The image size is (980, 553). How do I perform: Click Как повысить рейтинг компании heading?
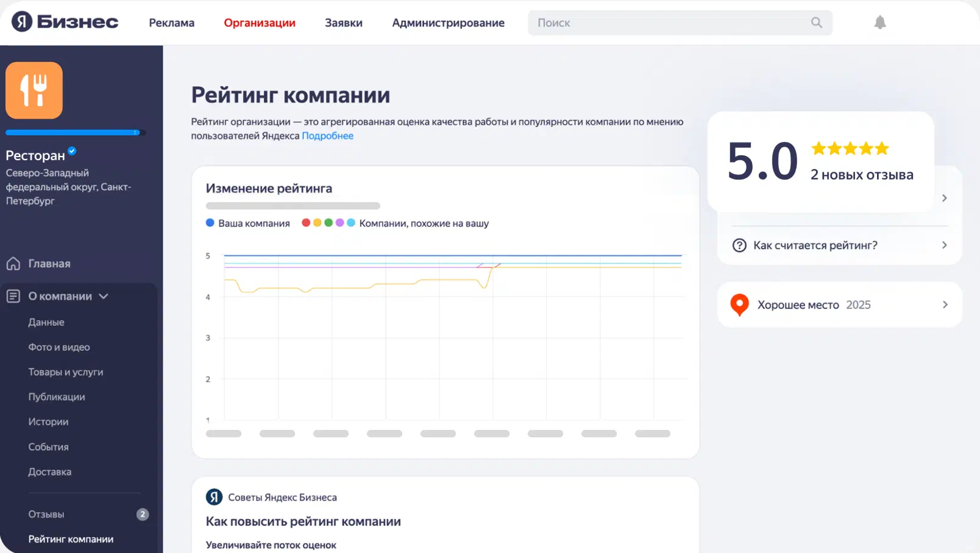tap(304, 522)
